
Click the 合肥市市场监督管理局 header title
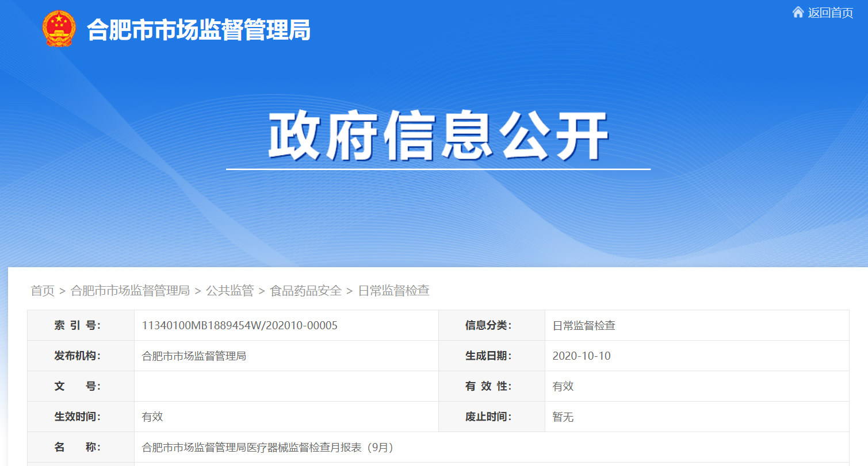[x=198, y=29]
